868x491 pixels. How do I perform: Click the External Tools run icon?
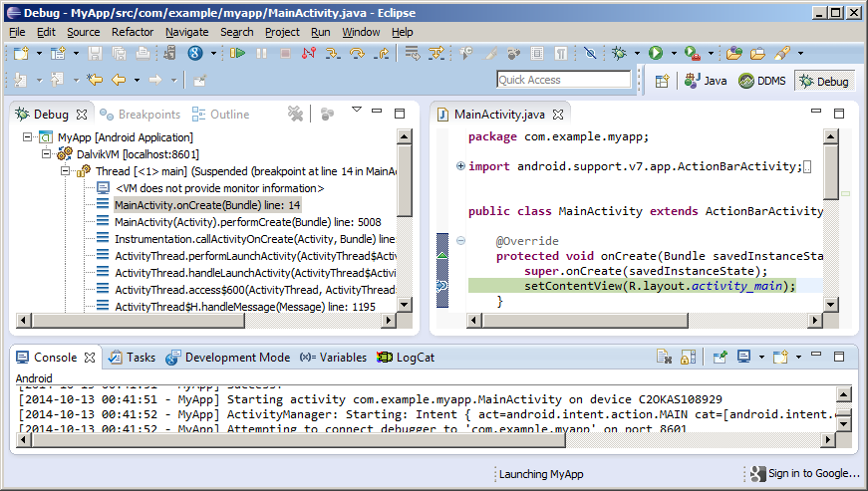pyautogui.click(x=692, y=53)
